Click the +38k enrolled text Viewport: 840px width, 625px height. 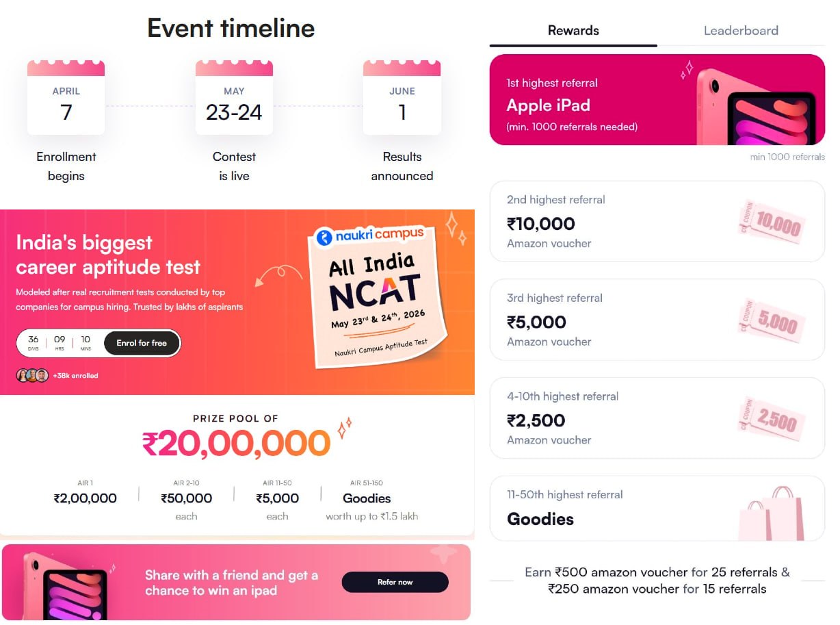tap(77, 375)
